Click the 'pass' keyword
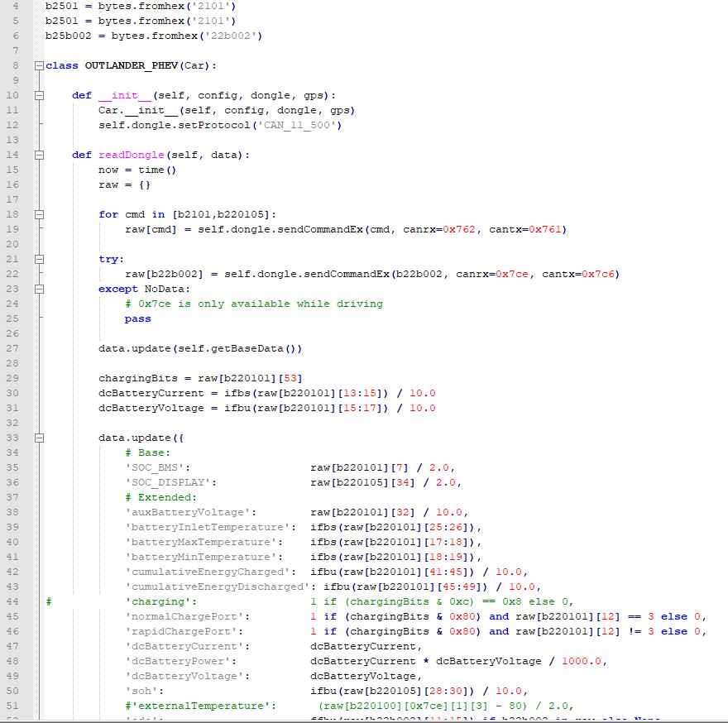This screenshot has width=728, height=723. point(138,318)
